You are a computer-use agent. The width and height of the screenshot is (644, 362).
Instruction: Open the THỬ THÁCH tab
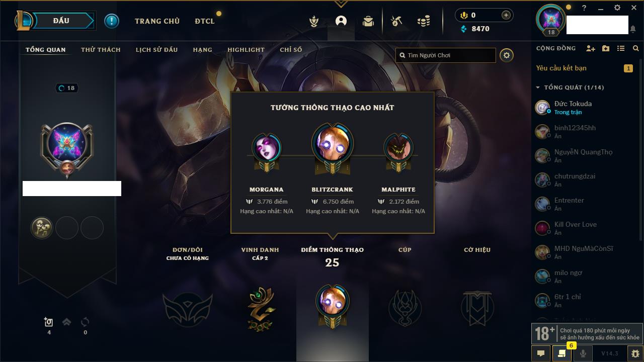pyautogui.click(x=101, y=50)
